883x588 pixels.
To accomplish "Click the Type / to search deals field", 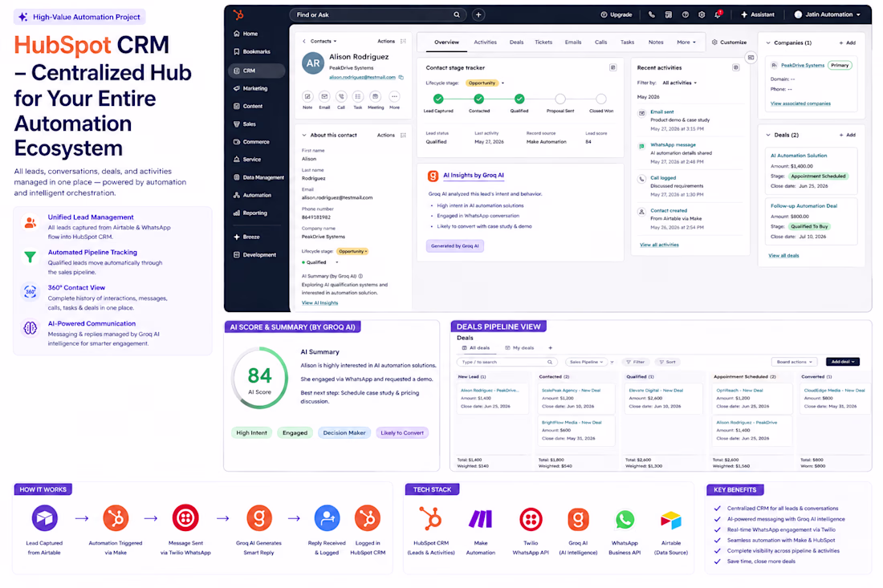I will click(507, 362).
